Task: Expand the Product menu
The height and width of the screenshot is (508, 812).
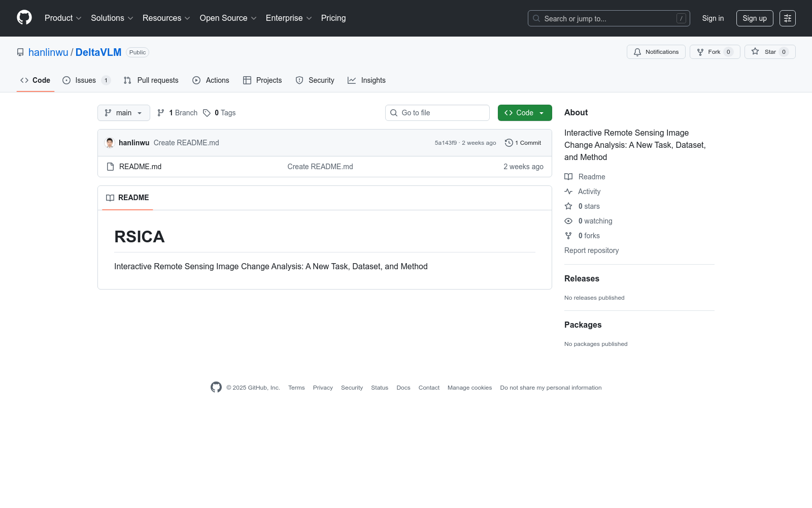Action: 63,18
